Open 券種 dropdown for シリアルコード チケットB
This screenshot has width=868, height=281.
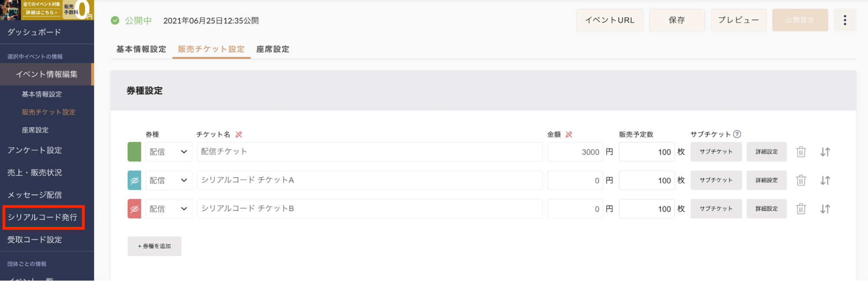[x=168, y=209]
